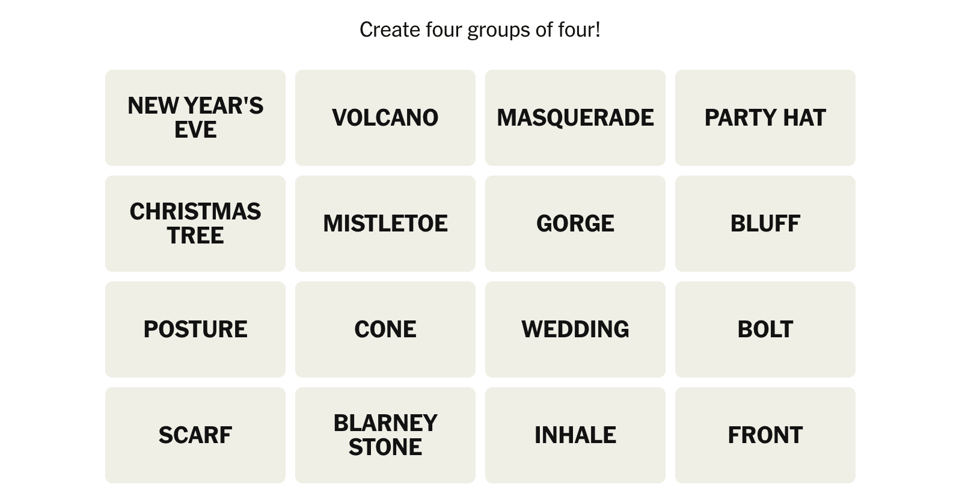Mark the FRONT card as selected
The width and height of the screenshot is (980, 499).
pos(765,435)
